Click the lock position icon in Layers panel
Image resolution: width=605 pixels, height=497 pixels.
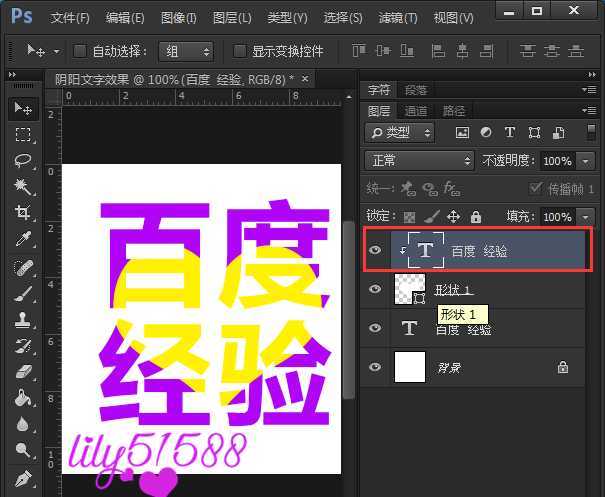(x=453, y=216)
